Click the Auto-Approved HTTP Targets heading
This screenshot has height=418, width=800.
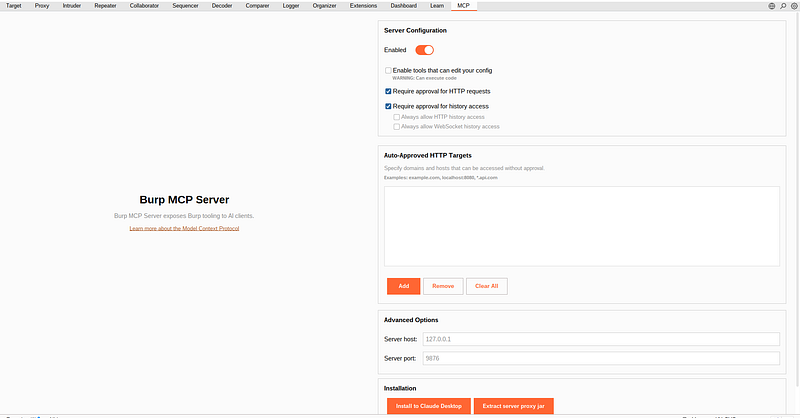428,156
